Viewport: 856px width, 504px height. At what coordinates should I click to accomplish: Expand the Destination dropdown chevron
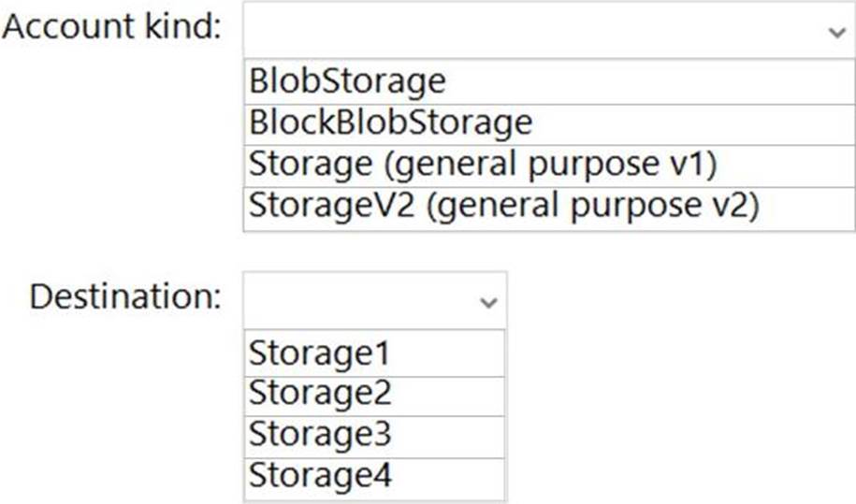[x=486, y=302]
